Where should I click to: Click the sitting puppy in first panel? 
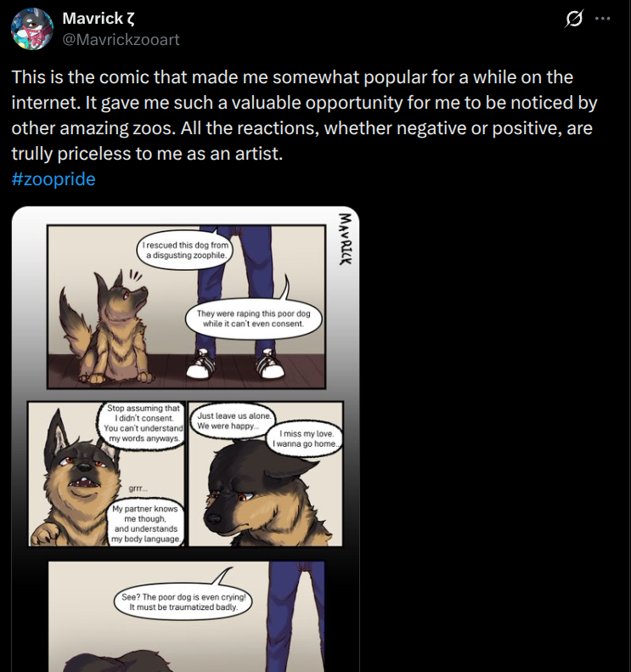click(x=108, y=328)
